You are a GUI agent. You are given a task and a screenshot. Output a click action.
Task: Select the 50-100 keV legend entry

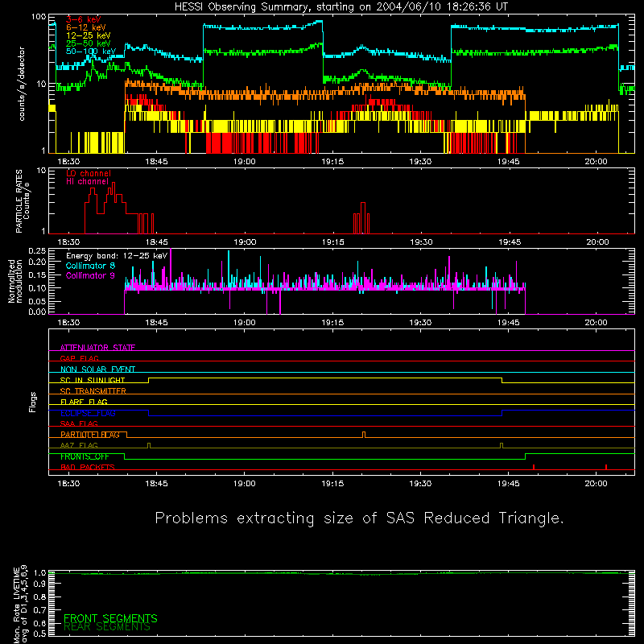point(90,52)
